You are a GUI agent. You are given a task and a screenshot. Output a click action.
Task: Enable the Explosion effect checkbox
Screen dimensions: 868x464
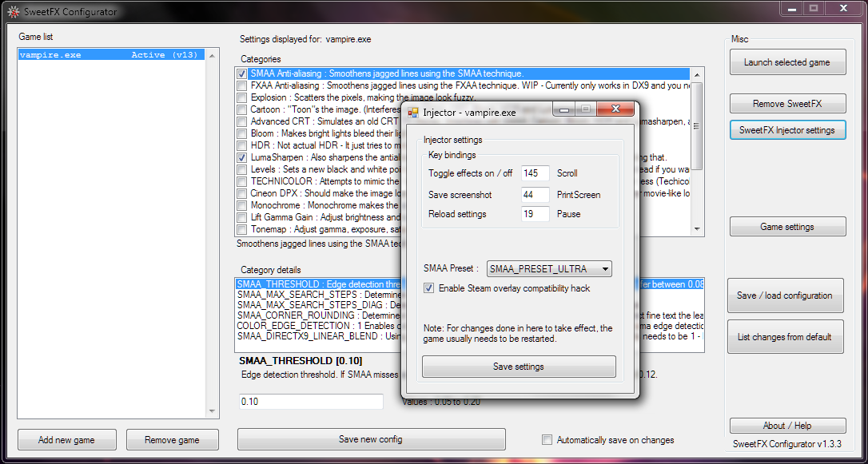[242, 98]
